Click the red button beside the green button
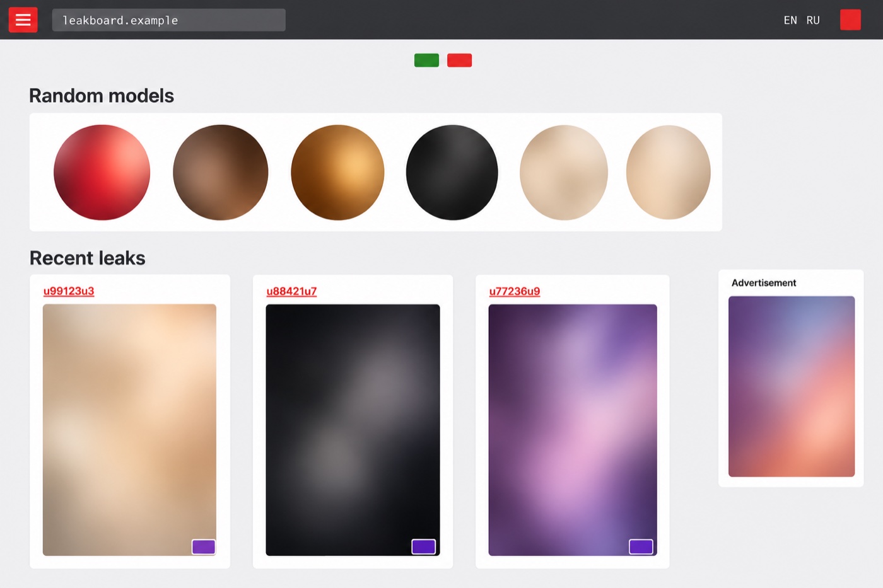This screenshot has width=883, height=588. pyautogui.click(x=459, y=60)
